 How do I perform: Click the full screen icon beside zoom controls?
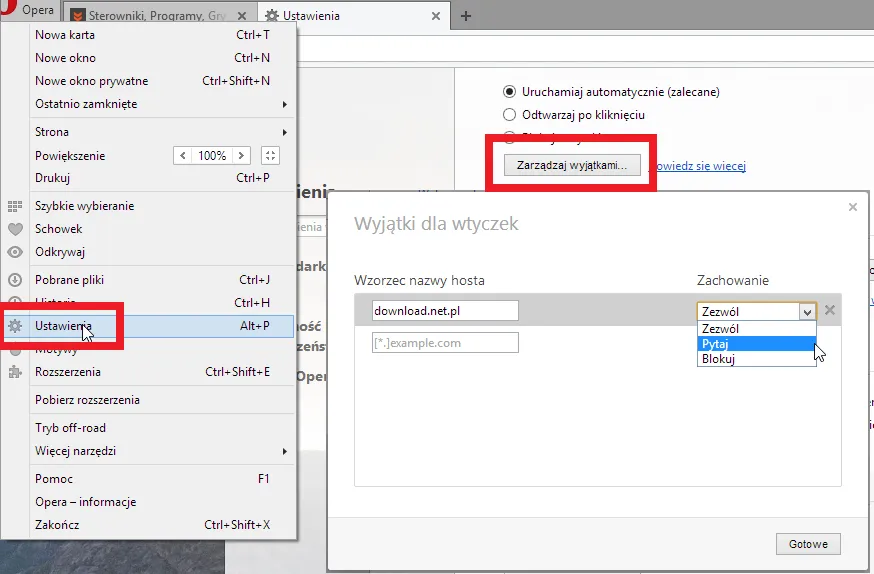270,156
